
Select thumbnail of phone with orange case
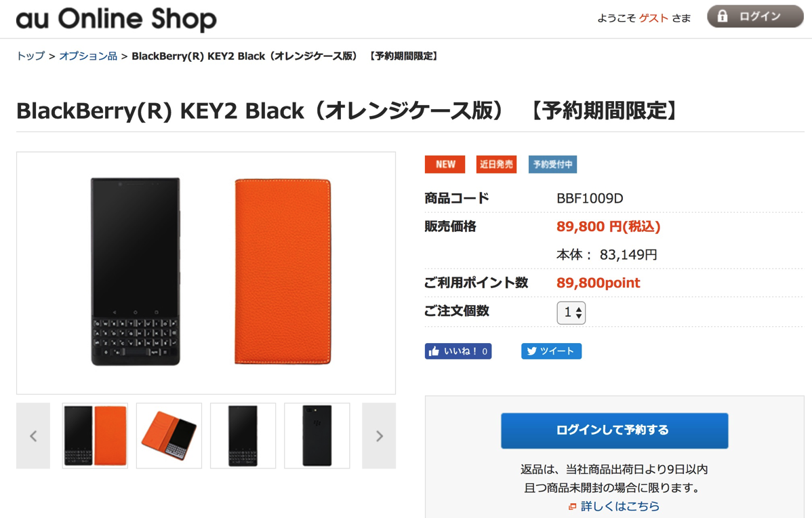pos(95,436)
